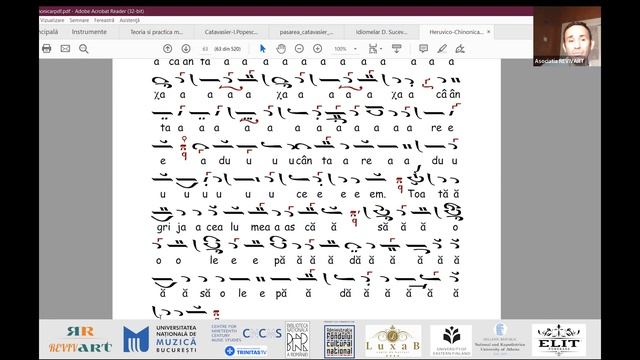
Task: Click the lyric "câ ân" in the score
Action: (448, 95)
